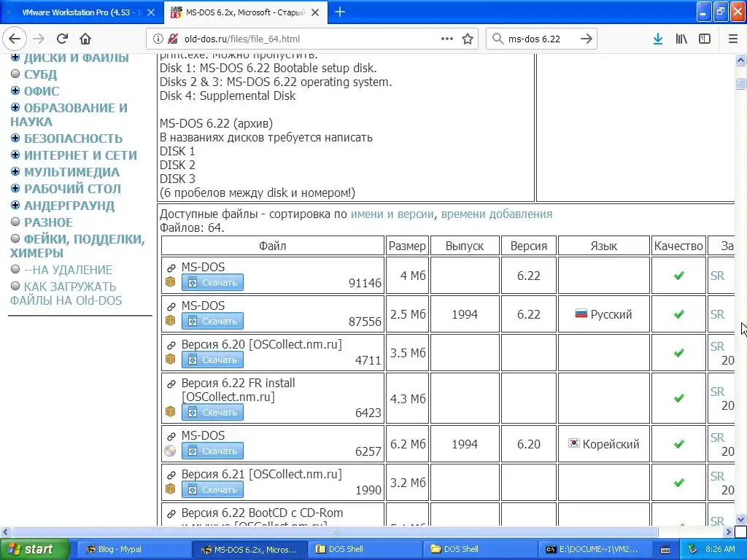Bookmark this page with star icon
Viewport: 747px width, 560px height.
[468, 39]
